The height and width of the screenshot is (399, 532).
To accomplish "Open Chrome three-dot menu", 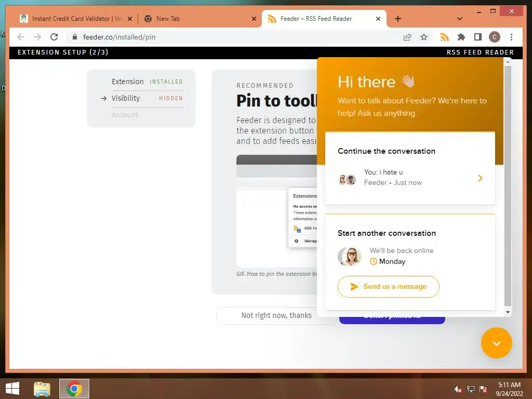I will tap(511, 37).
